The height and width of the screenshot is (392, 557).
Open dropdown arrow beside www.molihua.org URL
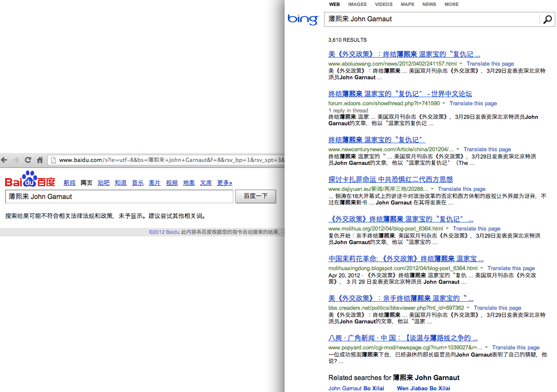(447, 228)
